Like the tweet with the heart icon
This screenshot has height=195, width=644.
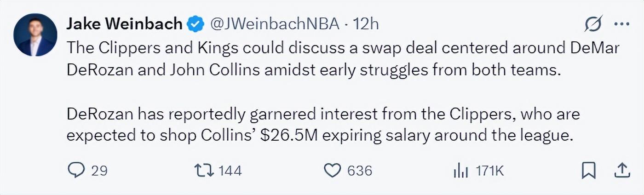[332, 171]
